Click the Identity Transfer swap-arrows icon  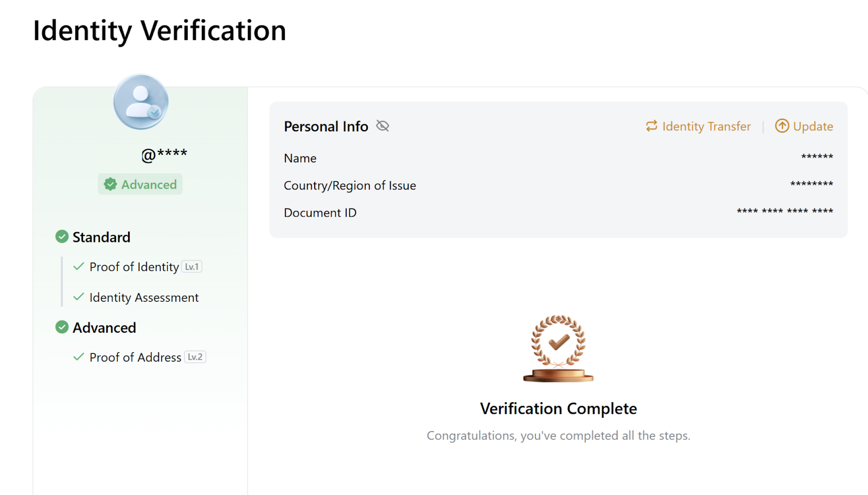pyautogui.click(x=651, y=126)
